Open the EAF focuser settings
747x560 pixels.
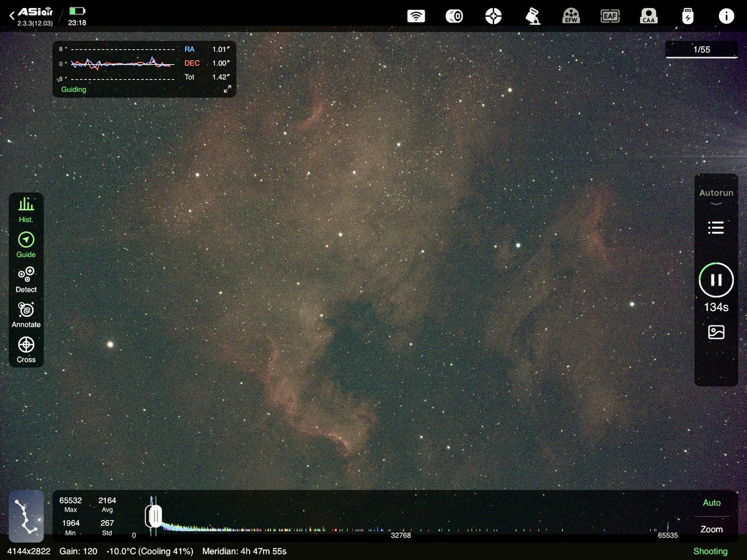tap(609, 16)
